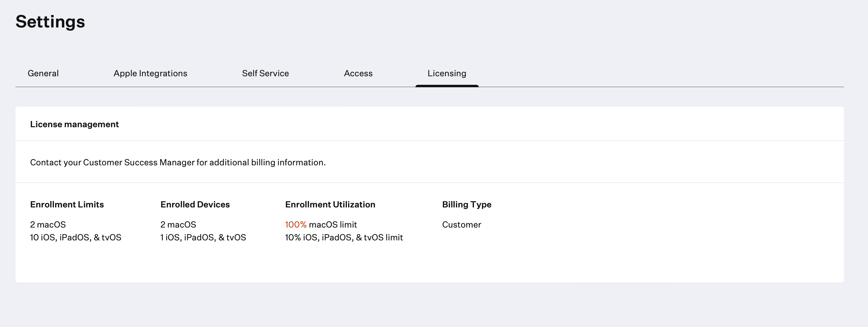Click the 2 macOS value under Enrollment Limits
868x327 pixels.
coord(48,225)
